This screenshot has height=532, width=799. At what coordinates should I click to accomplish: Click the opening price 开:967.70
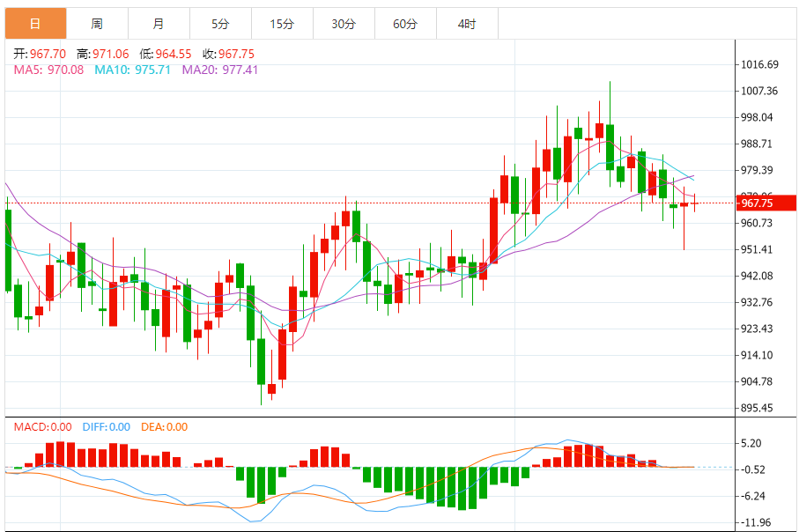pyautogui.click(x=40, y=54)
